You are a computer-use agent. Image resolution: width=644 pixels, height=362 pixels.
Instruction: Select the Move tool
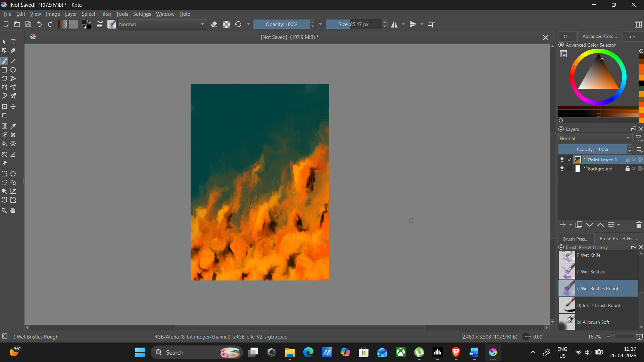pos(13,107)
